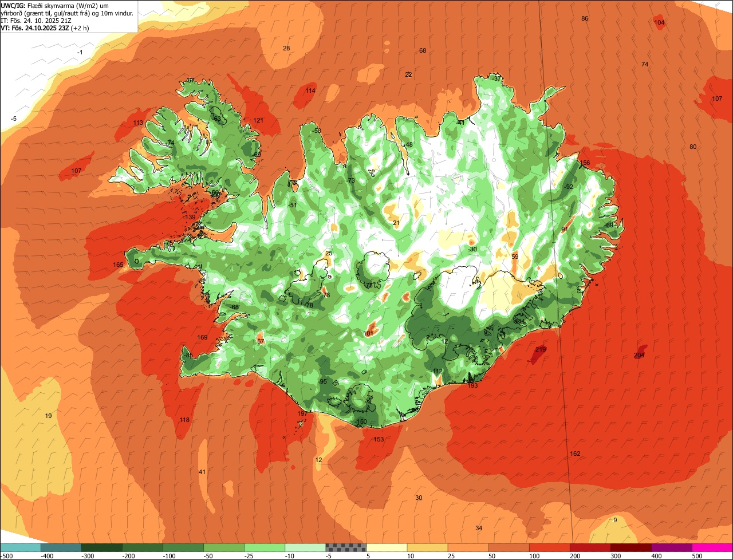733x560 pixels.
Task: Click the map value -92
Action: click(x=568, y=187)
